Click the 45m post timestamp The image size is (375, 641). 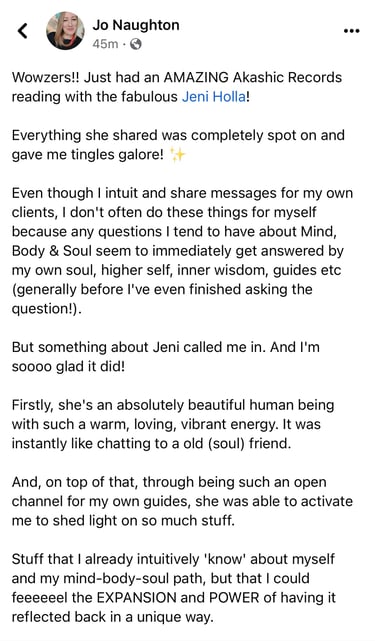[x=105, y=44]
